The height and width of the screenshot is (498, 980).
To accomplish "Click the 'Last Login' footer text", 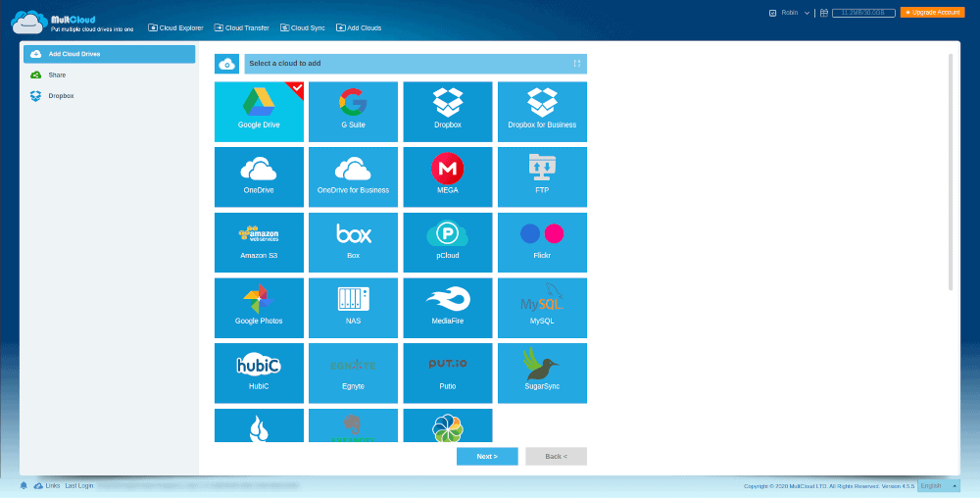I will (x=79, y=485).
